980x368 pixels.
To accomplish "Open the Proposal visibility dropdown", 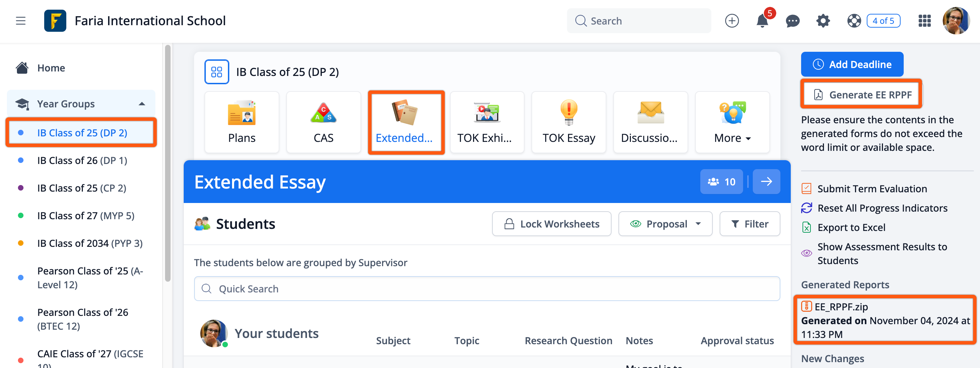I will 665,224.
